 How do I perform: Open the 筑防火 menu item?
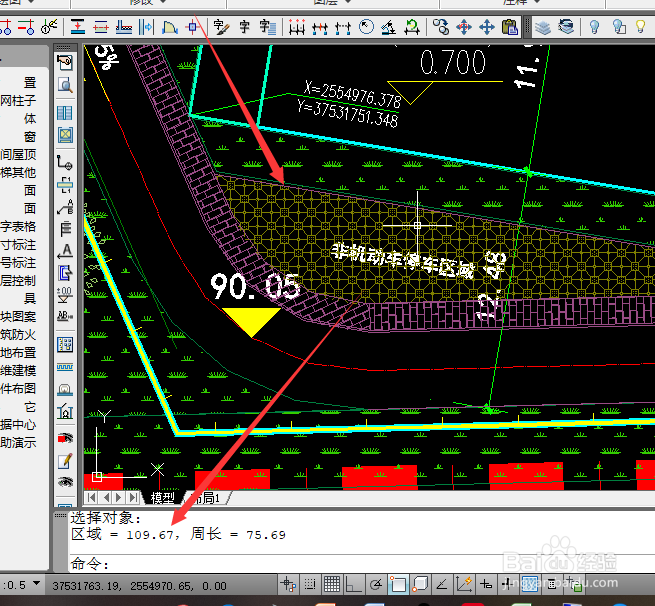point(18,335)
